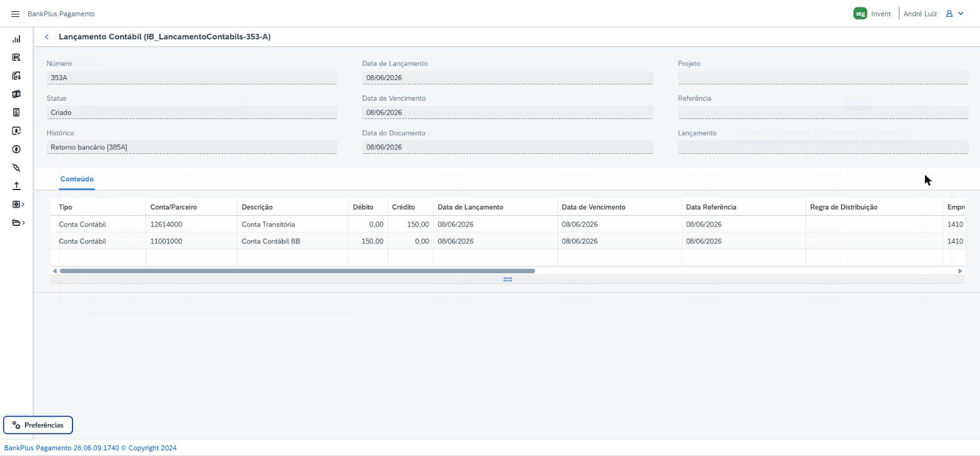Click the BankPlus.Pagamento app title
This screenshot has height=456, width=980.
pyautogui.click(x=61, y=14)
